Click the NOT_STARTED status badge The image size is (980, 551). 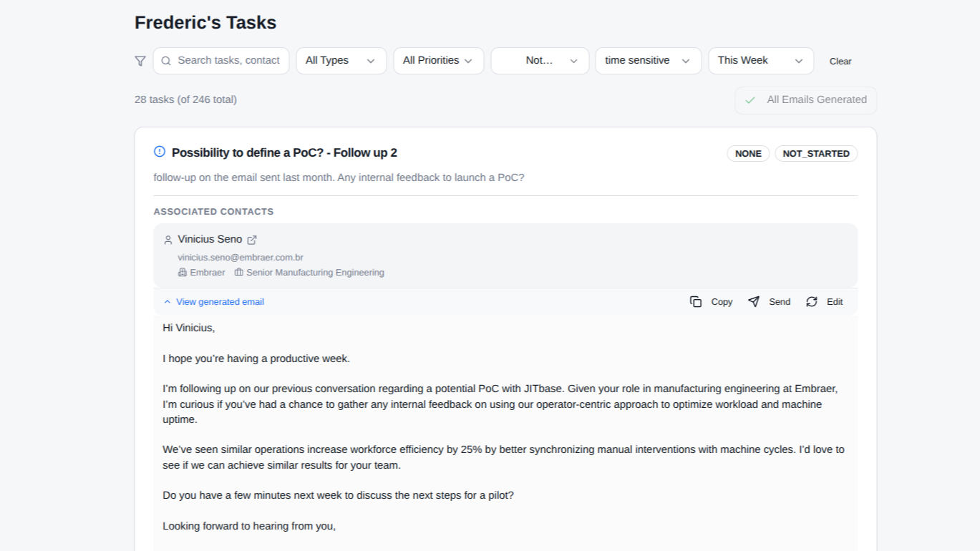point(816,154)
